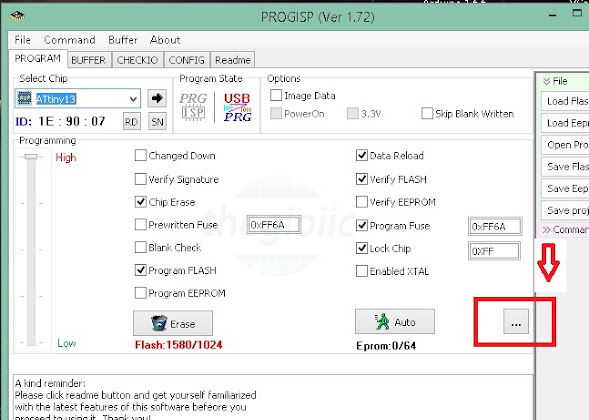The image size is (589, 420).
Task: Select the PRG ISP program state icon
Action: 193,107
